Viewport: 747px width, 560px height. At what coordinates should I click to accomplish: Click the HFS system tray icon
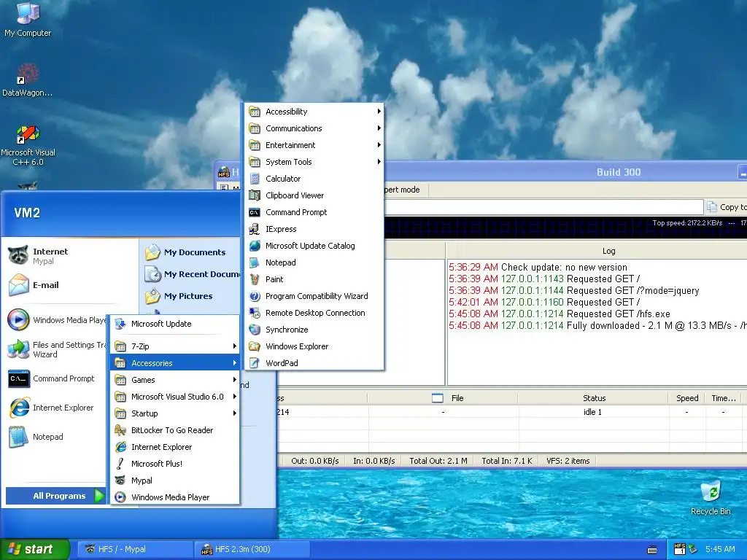680,549
